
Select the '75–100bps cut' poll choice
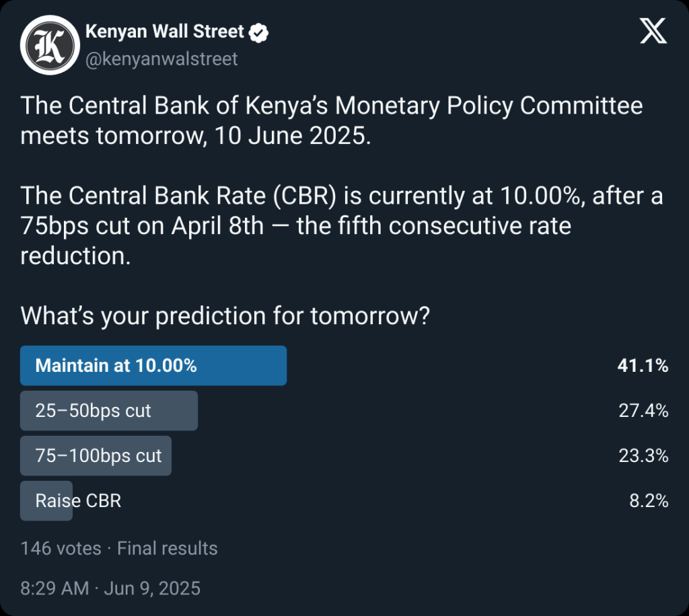[96, 455]
